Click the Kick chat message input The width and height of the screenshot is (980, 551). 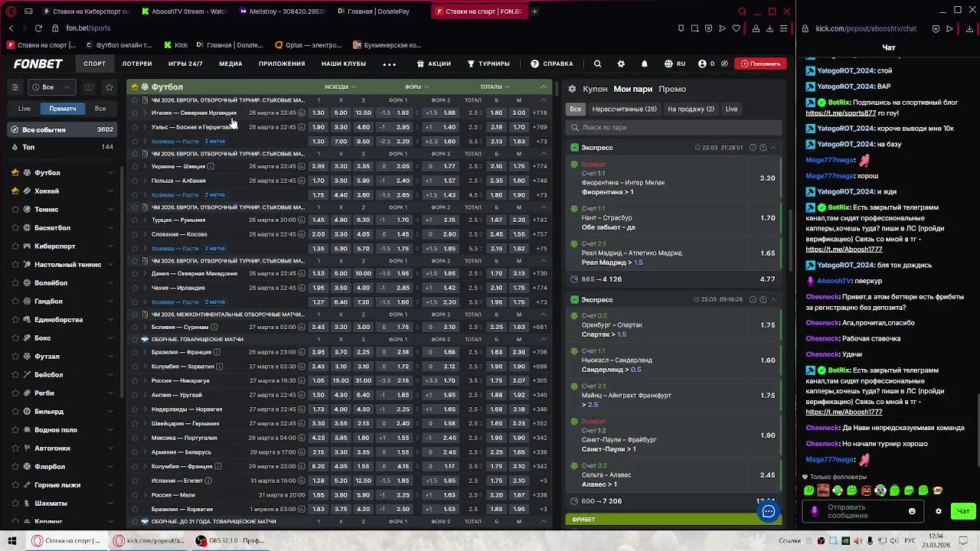pos(861,511)
